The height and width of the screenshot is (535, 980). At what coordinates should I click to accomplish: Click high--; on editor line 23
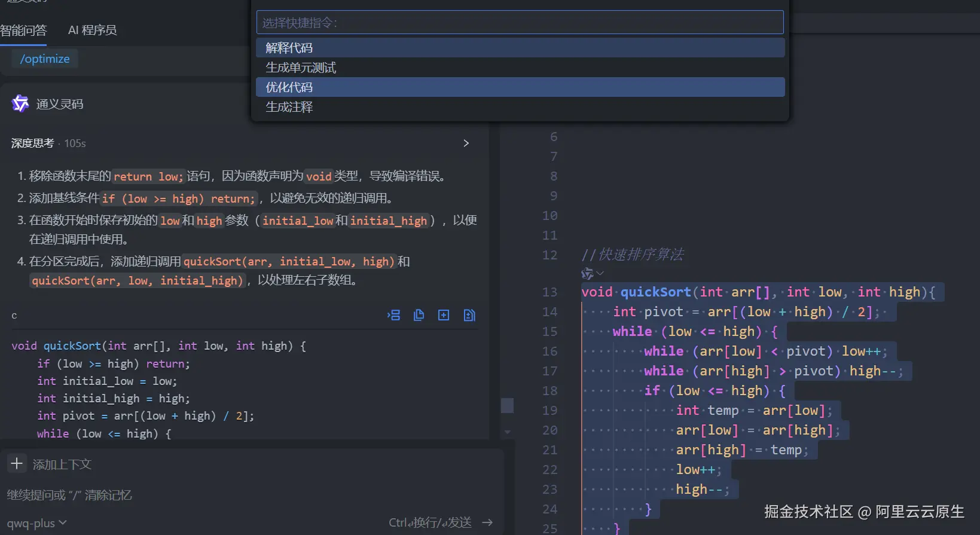(x=703, y=490)
